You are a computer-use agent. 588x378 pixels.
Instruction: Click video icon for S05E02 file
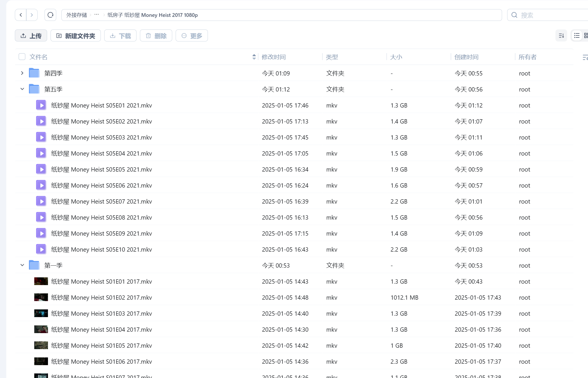[x=41, y=121]
